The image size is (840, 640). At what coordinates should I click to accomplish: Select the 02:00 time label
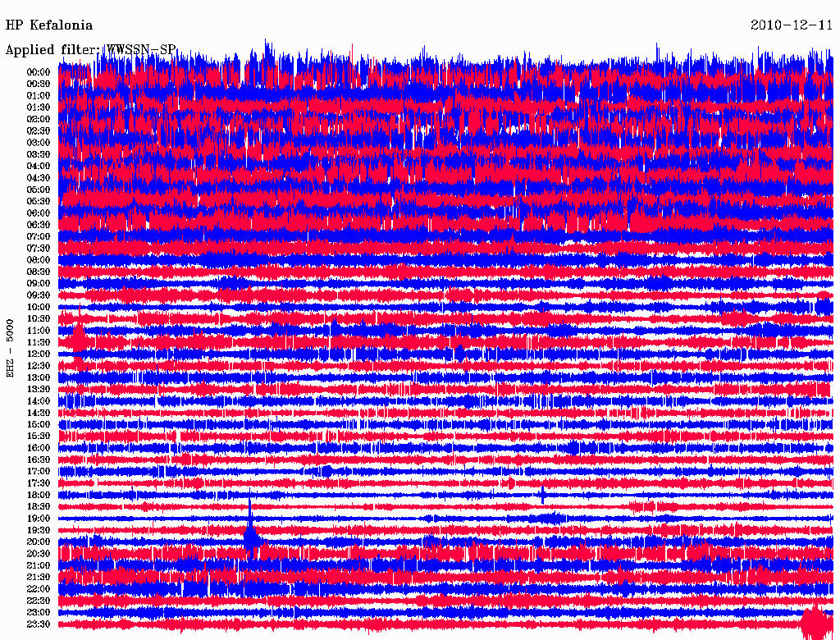click(x=39, y=119)
